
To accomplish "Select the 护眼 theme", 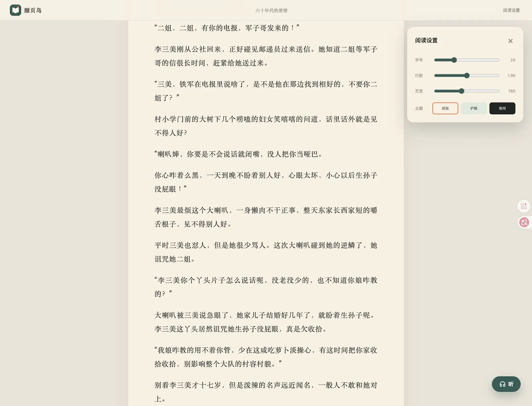I will click(x=474, y=108).
